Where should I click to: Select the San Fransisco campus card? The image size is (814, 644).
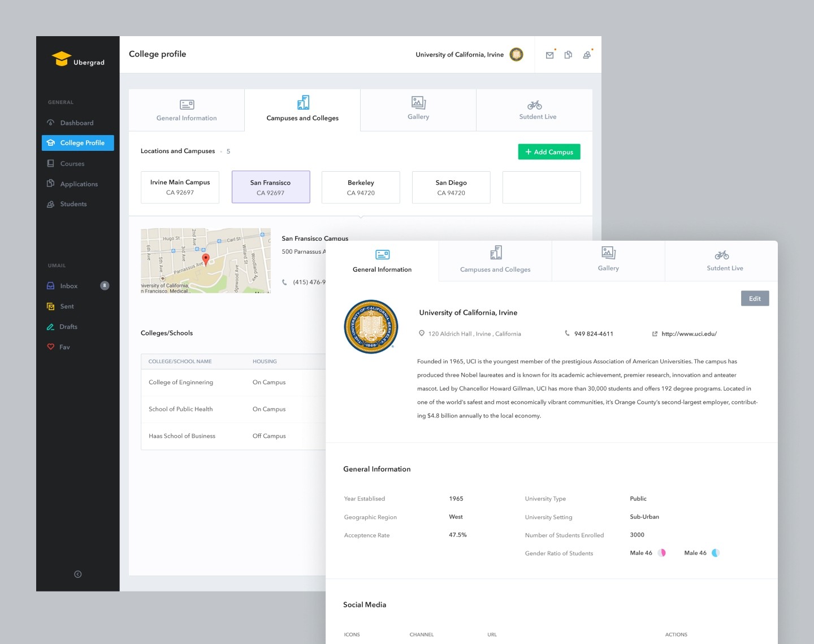[x=271, y=187]
